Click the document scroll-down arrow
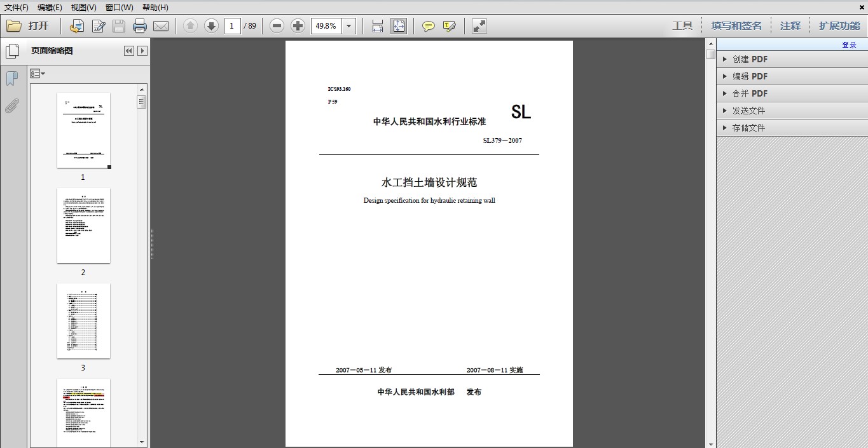Image resolution: width=868 pixels, height=448 pixels. (710, 443)
